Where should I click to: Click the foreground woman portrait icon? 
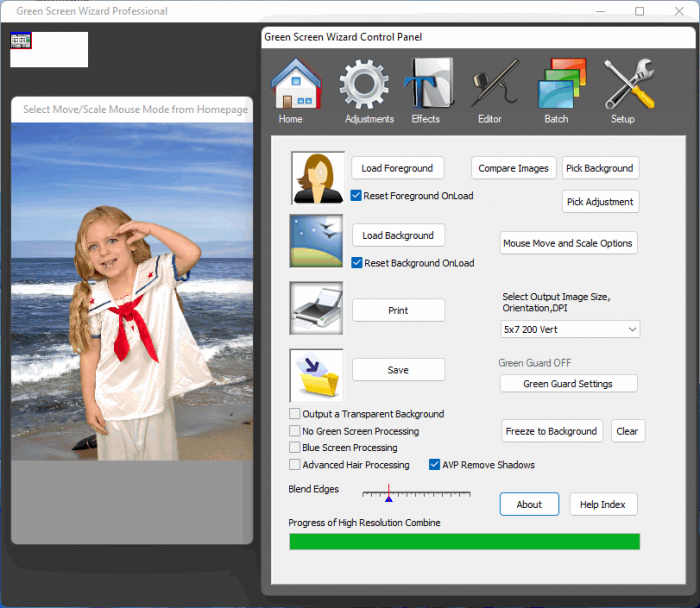pos(316,177)
